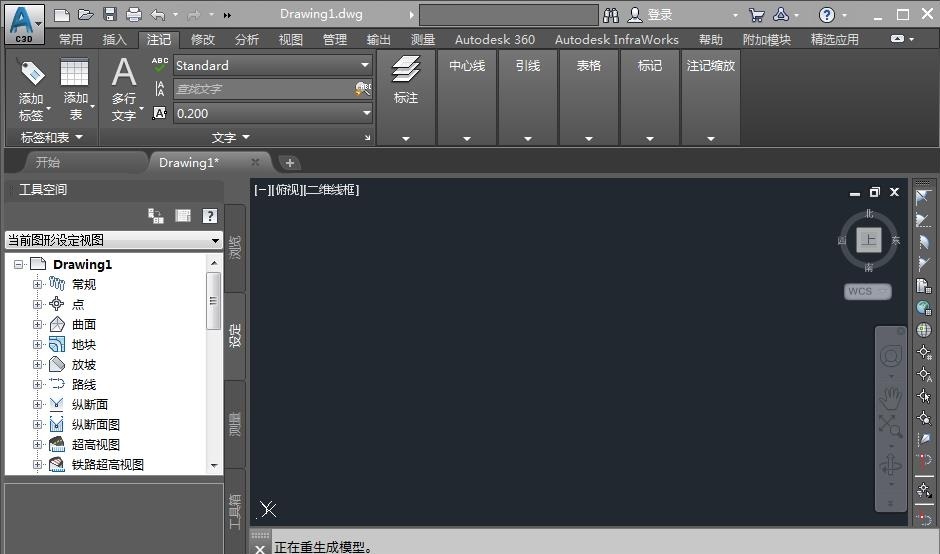Open the 中心线 panel button

467,97
